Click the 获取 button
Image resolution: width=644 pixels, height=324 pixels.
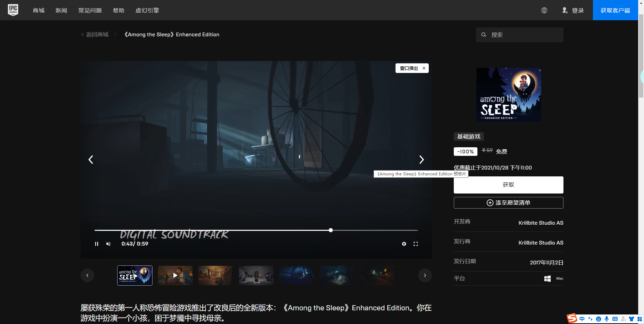coord(508,185)
